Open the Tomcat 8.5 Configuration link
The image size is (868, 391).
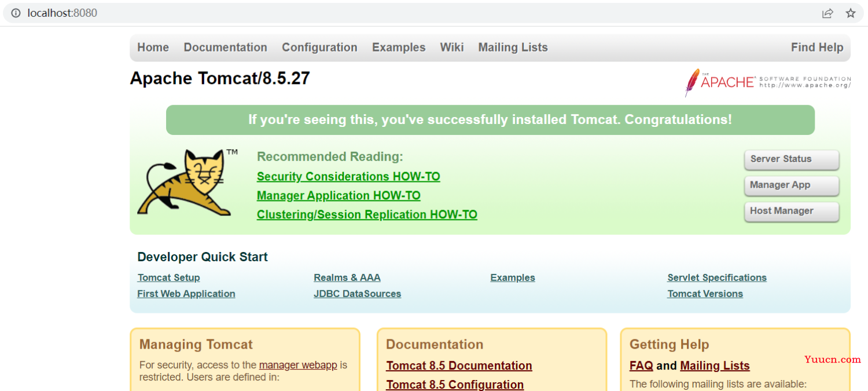[x=455, y=385]
